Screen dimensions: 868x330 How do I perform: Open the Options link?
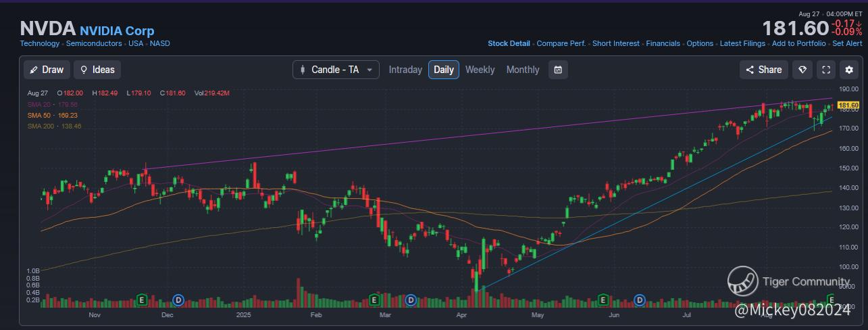[x=700, y=43]
